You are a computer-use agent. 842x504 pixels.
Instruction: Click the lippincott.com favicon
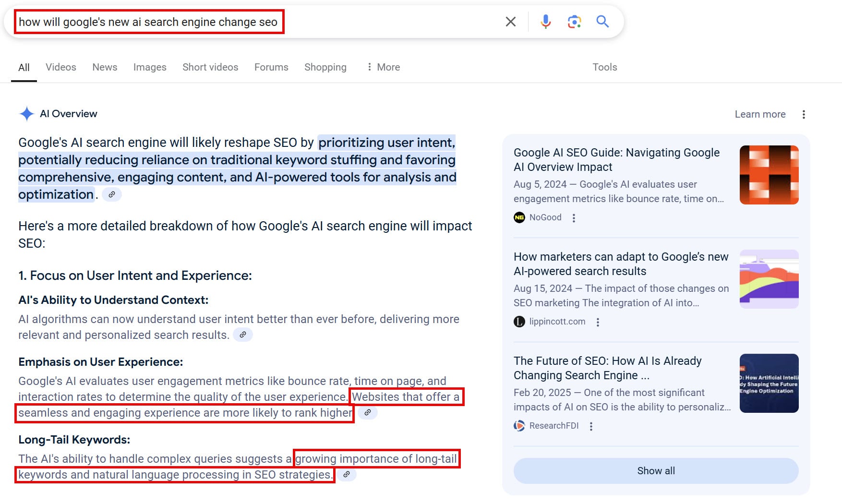pyautogui.click(x=519, y=322)
